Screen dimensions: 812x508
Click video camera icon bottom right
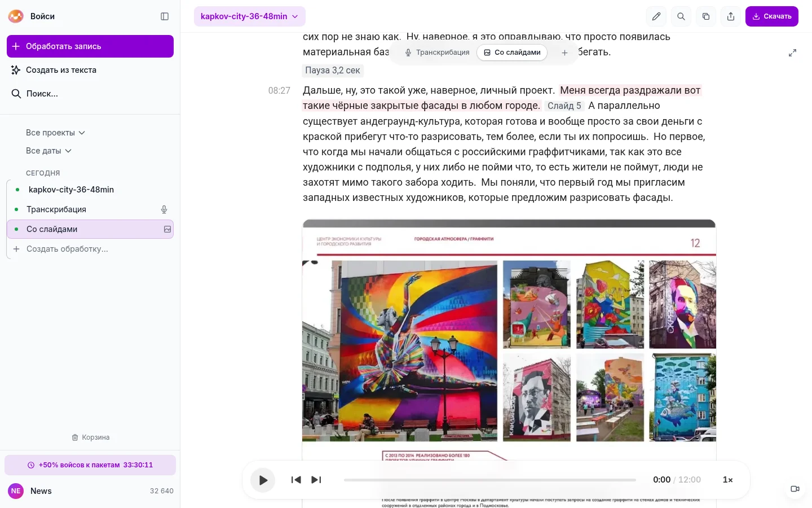pos(795,489)
